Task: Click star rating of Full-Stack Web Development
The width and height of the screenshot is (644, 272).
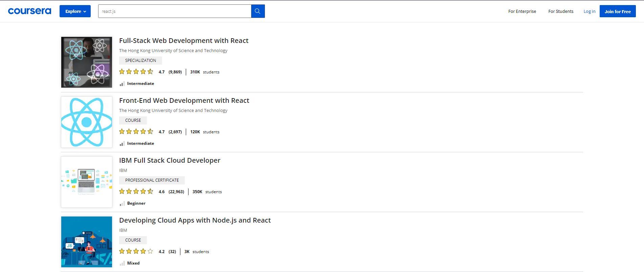Action: coord(136,72)
